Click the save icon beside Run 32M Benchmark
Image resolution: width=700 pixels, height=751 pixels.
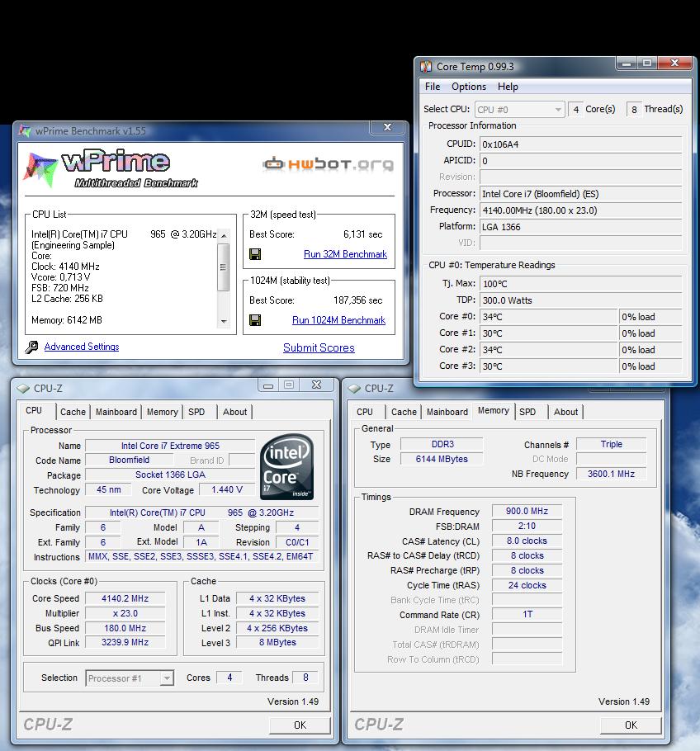[255, 254]
